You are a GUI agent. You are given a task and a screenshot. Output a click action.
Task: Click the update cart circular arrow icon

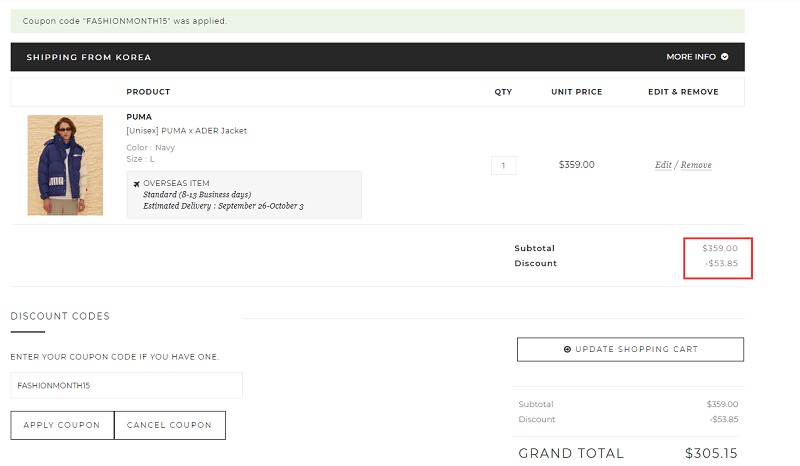[567, 349]
